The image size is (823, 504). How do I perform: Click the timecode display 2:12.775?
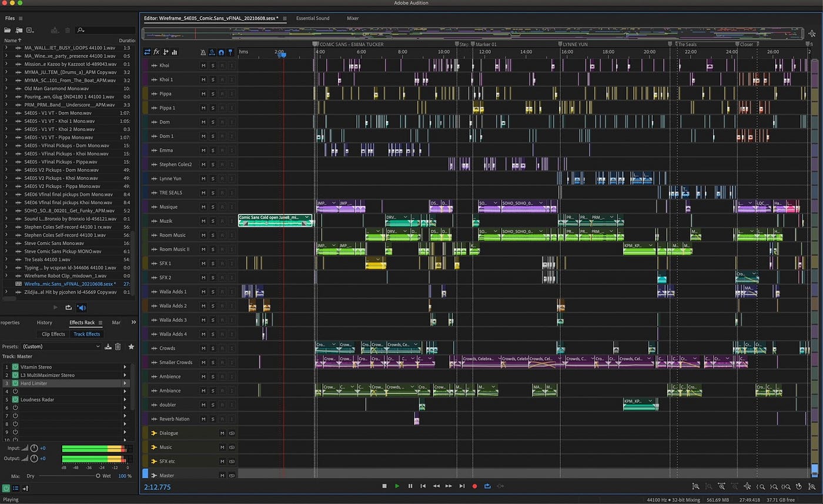(x=158, y=487)
